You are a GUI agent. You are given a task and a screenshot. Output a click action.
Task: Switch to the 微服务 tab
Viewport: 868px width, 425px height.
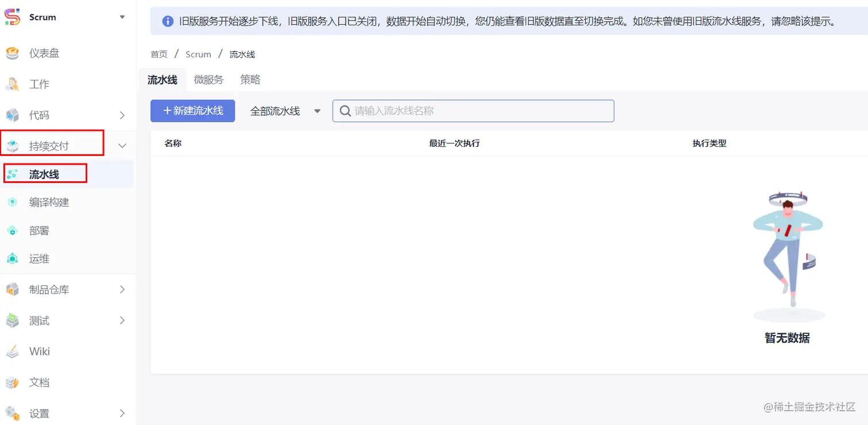coord(208,80)
